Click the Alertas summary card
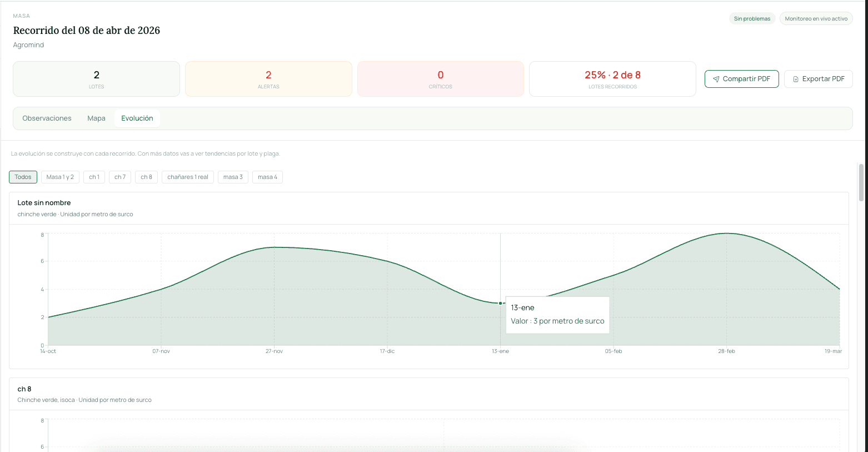This screenshot has height=452, width=868. (x=268, y=79)
